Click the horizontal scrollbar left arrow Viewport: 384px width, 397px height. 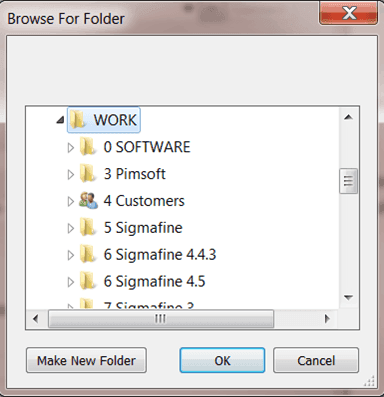point(36,319)
